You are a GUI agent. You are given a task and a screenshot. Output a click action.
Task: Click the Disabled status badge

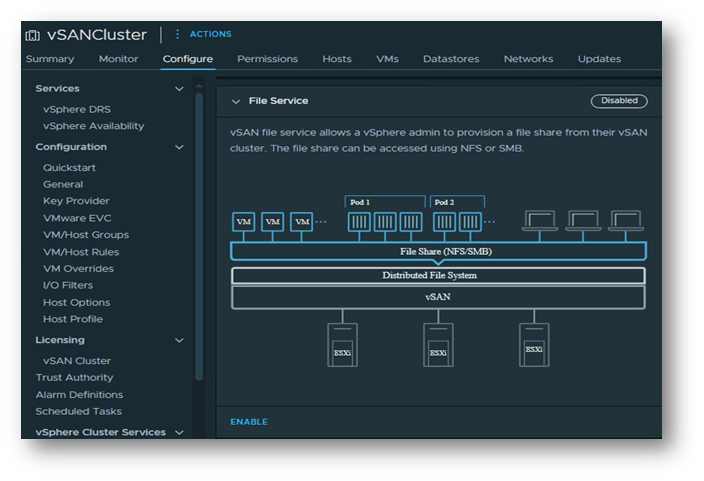(x=619, y=101)
